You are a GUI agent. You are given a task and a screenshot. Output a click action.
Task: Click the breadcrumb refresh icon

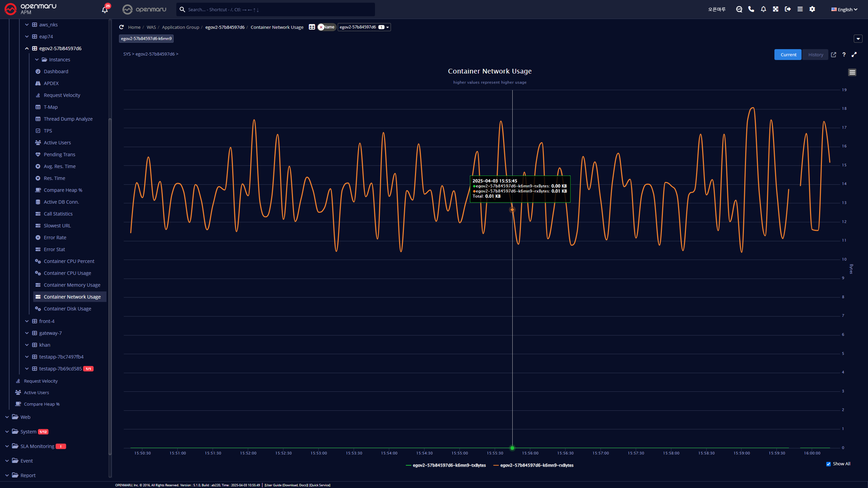[122, 27]
